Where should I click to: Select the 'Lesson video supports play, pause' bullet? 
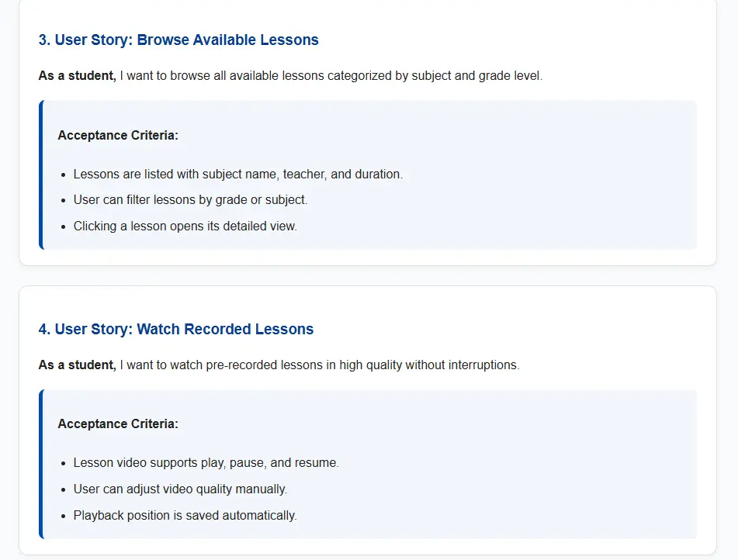click(x=206, y=463)
